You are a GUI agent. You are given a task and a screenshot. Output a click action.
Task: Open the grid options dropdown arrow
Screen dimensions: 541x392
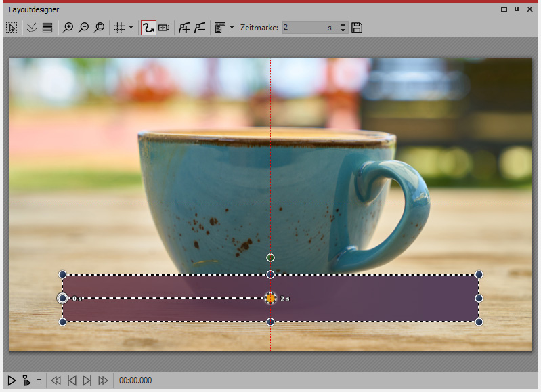[x=131, y=28]
